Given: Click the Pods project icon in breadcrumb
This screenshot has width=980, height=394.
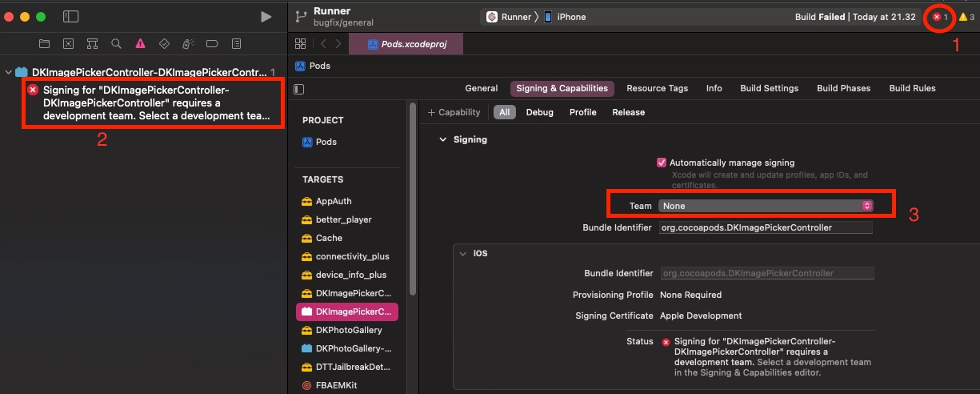Looking at the screenshot, I should (300, 66).
